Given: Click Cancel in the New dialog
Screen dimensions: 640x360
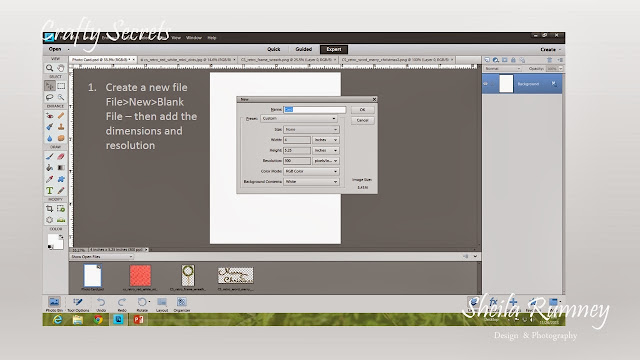Looking at the screenshot, I should tap(362, 120).
